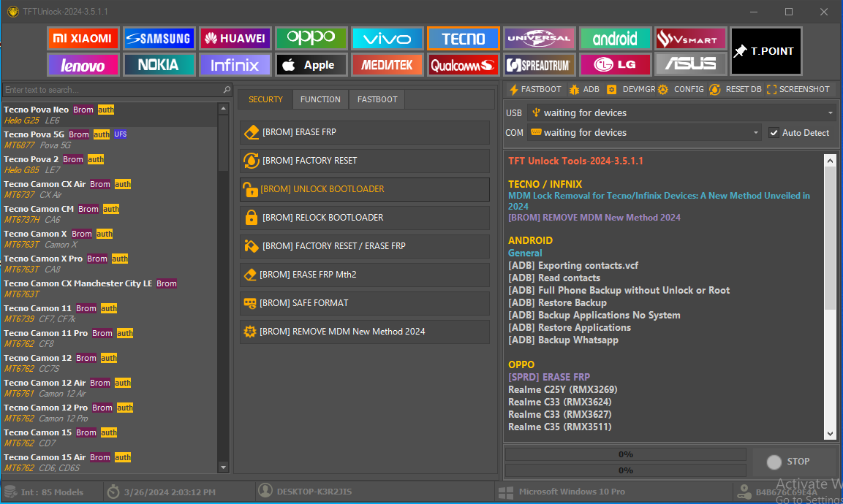The width and height of the screenshot is (843, 504).
Task: Run [BROM] FACTORY RESET / ERASE FRP
Action: click(365, 246)
